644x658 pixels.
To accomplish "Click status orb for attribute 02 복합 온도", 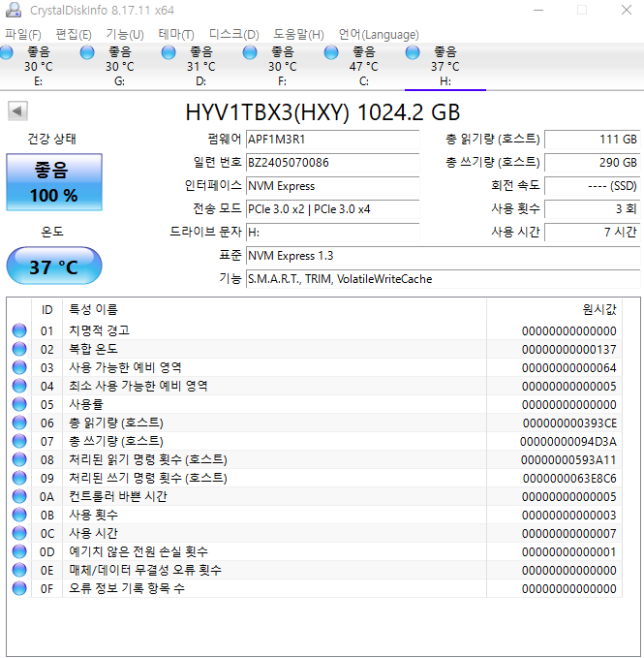I will [19, 349].
